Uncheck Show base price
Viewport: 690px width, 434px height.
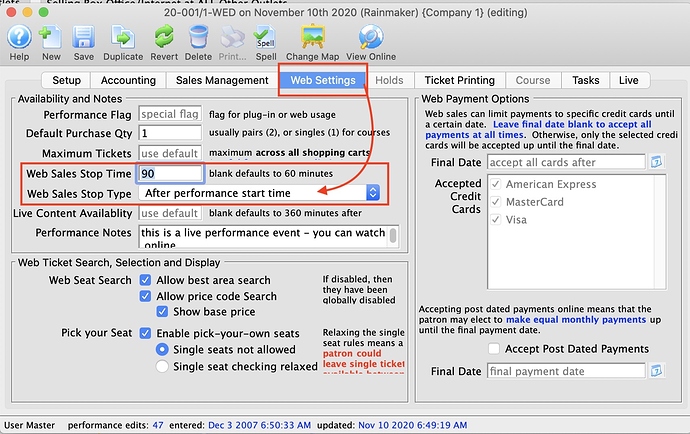162,312
